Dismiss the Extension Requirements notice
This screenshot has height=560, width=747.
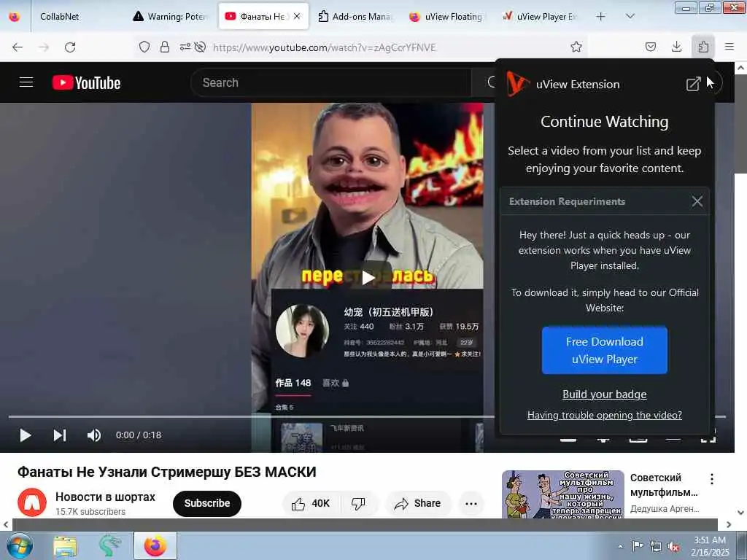(697, 201)
